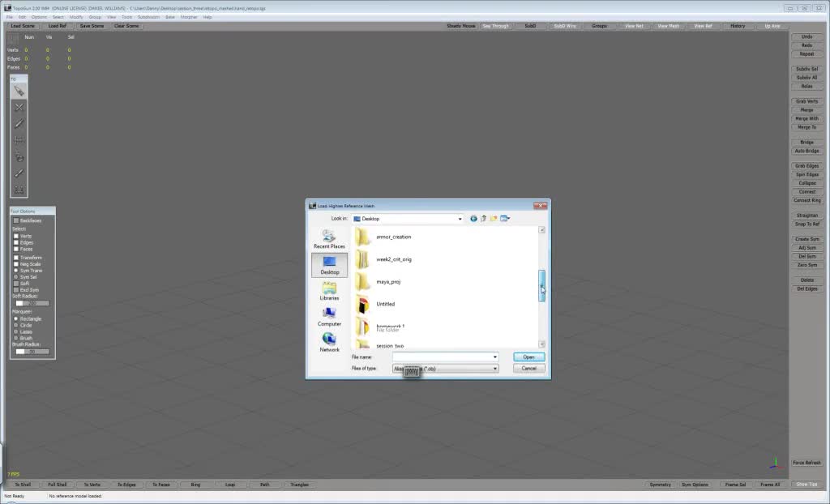Select the thin brush tool above the last palette tool

pos(19,173)
